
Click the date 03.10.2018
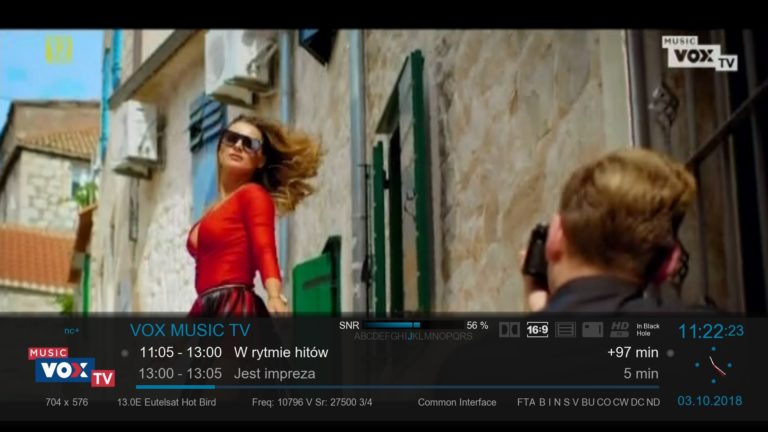(710, 401)
